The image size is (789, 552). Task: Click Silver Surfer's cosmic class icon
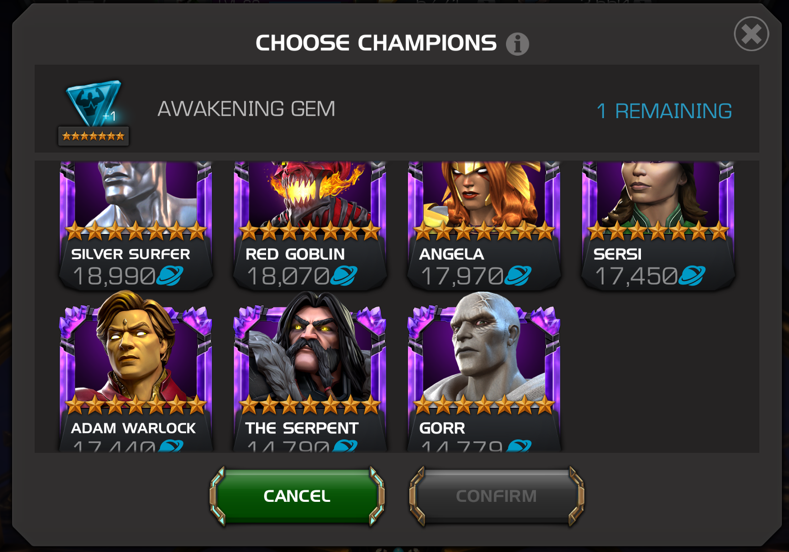pyautogui.click(x=170, y=276)
